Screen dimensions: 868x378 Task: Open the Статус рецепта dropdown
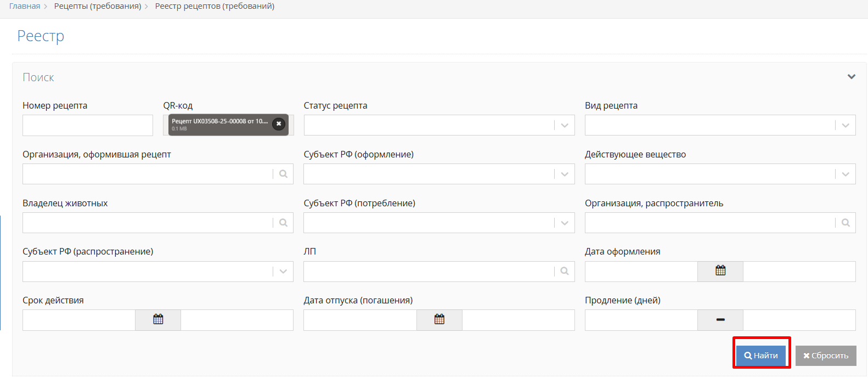click(x=565, y=126)
